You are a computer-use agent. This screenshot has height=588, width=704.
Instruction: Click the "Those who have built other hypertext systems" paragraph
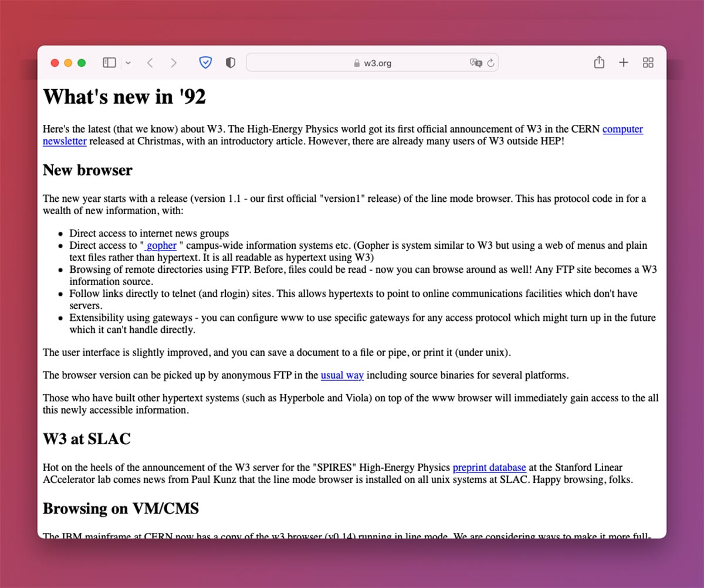[x=351, y=404]
